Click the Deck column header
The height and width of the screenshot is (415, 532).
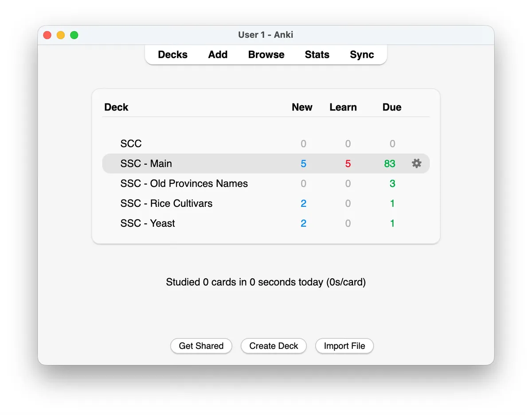pyautogui.click(x=116, y=107)
